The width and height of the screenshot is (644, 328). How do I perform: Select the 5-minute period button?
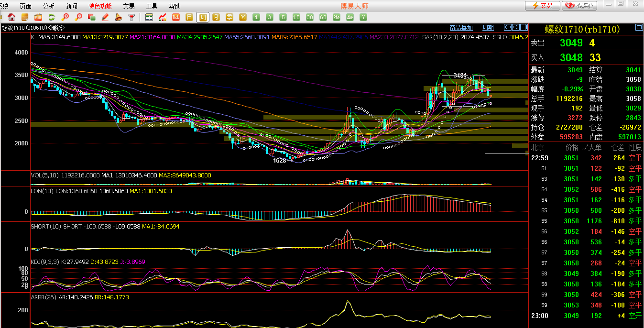(283, 17)
